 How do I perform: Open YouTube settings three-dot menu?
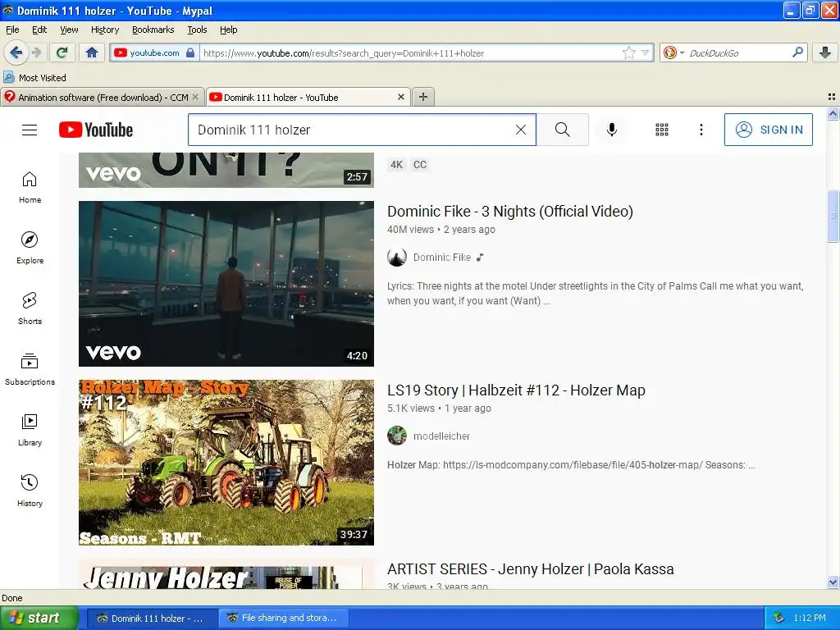[x=701, y=130]
